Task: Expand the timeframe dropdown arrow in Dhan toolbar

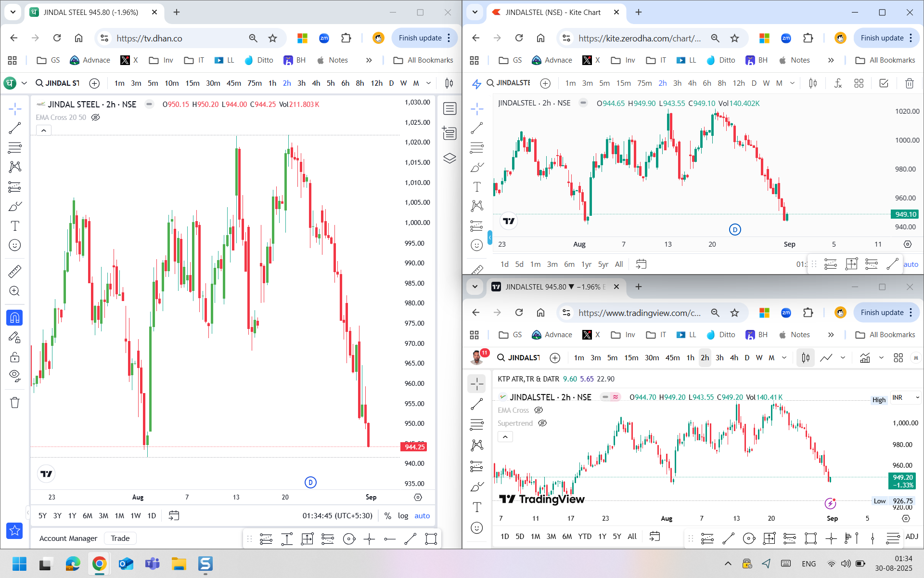Action: tap(428, 83)
